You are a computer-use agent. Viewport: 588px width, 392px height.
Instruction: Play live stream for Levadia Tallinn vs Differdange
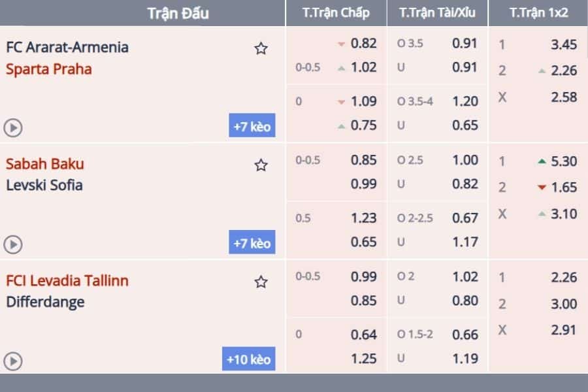13,361
